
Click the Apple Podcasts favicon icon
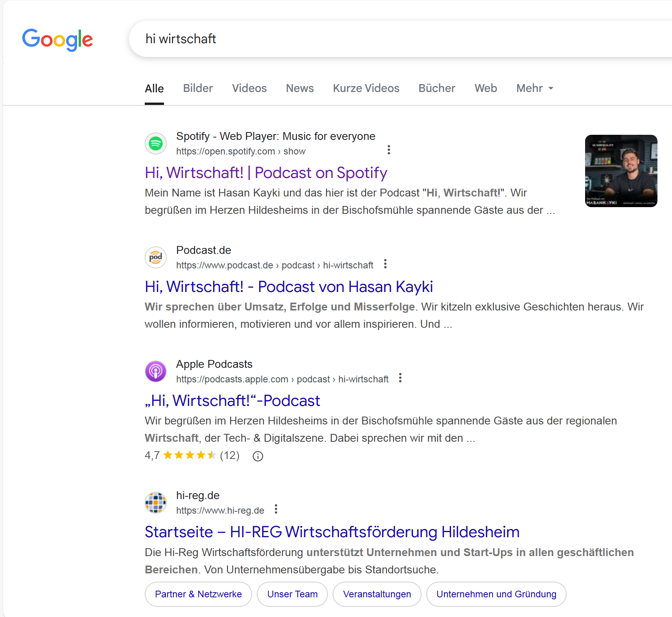coord(156,371)
